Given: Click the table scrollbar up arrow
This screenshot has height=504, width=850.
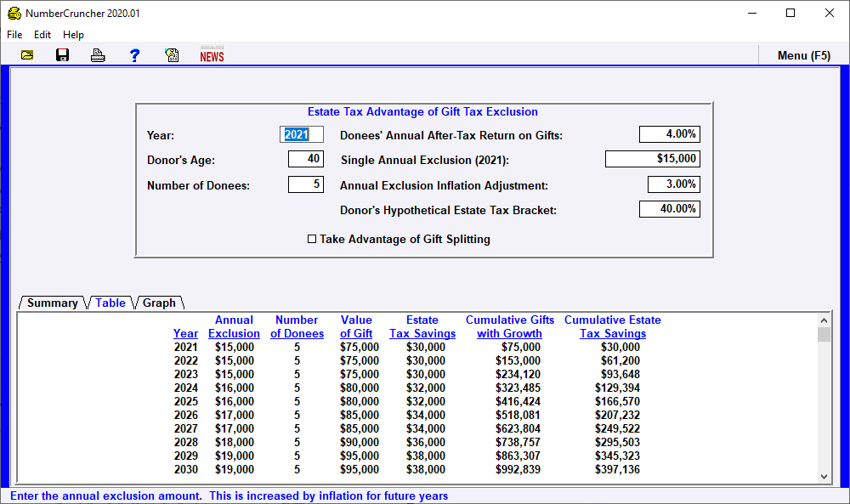Looking at the screenshot, I should [824, 320].
